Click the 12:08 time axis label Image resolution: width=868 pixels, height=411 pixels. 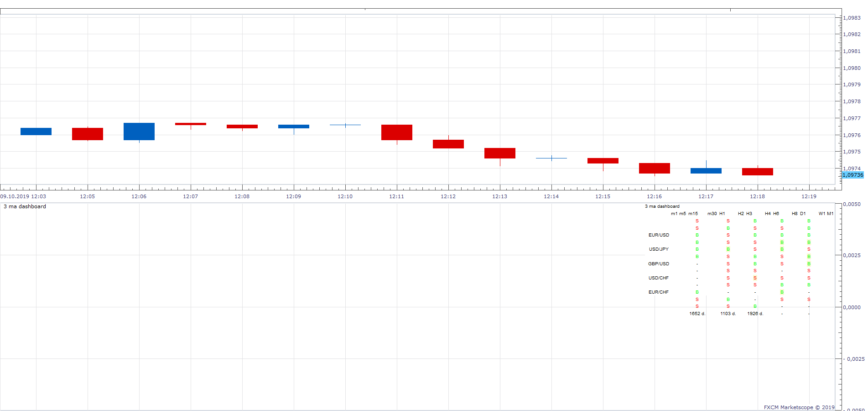point(242,196)
